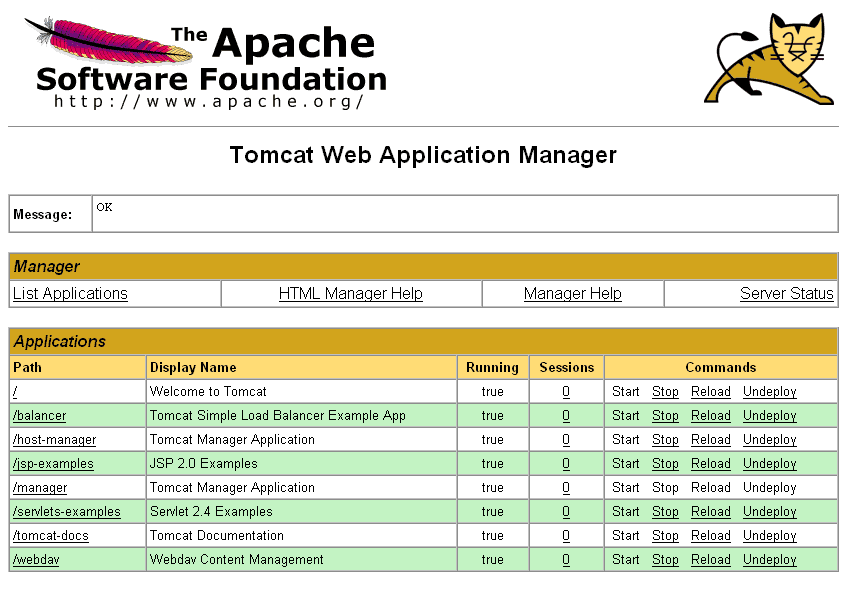Image resolution: width=847 pixels, height=589 pixels.
Task: View Server Status page
Action: coord(786,293)
